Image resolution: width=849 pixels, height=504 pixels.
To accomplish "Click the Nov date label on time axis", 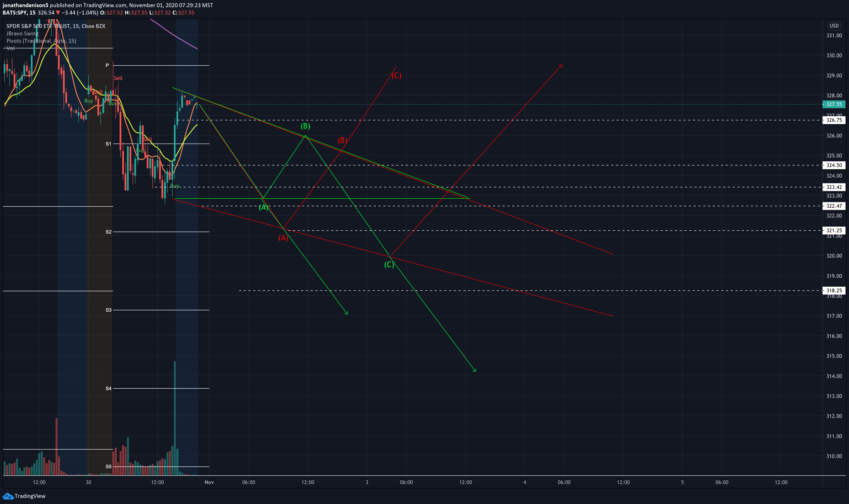I will coord(209,482).
